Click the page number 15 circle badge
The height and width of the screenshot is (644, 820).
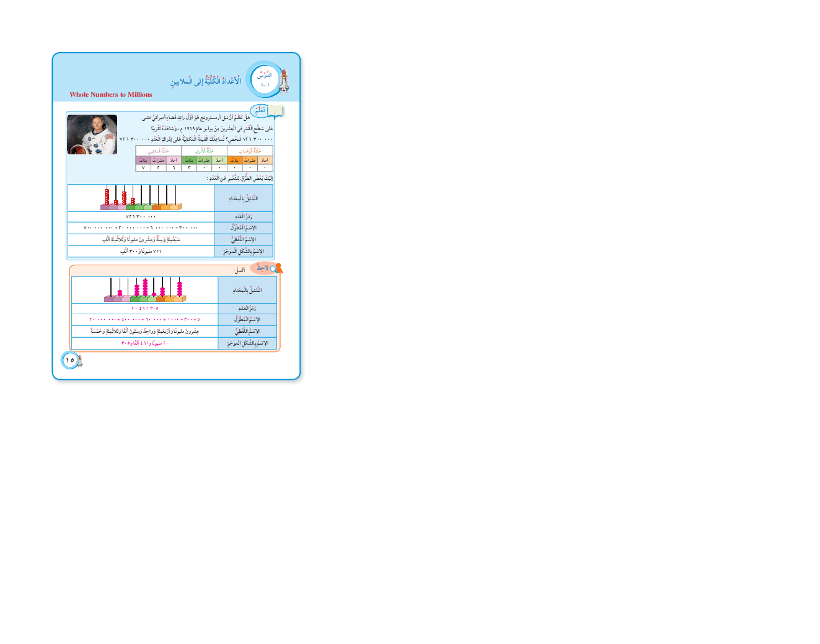(x=69, y=360)
